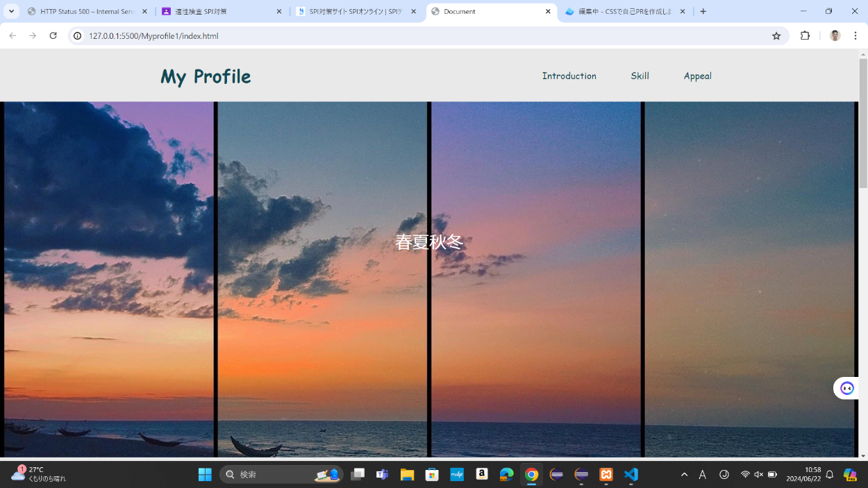Open XAMPP from the taskbar
868x488 pixels.
click(606, 475)
